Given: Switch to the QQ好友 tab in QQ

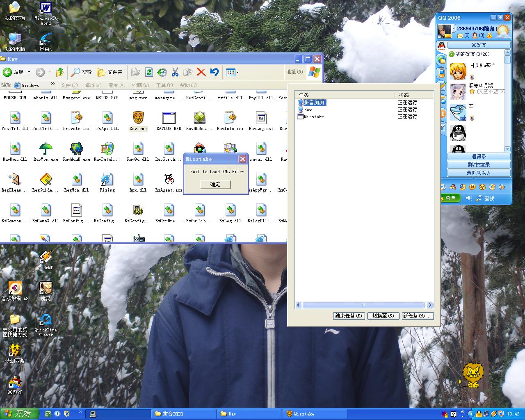Looking at the screenshot, I should point(479,45).
